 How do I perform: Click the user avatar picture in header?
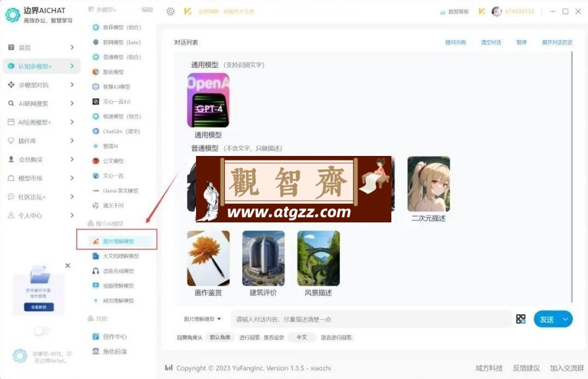[497, 12]
